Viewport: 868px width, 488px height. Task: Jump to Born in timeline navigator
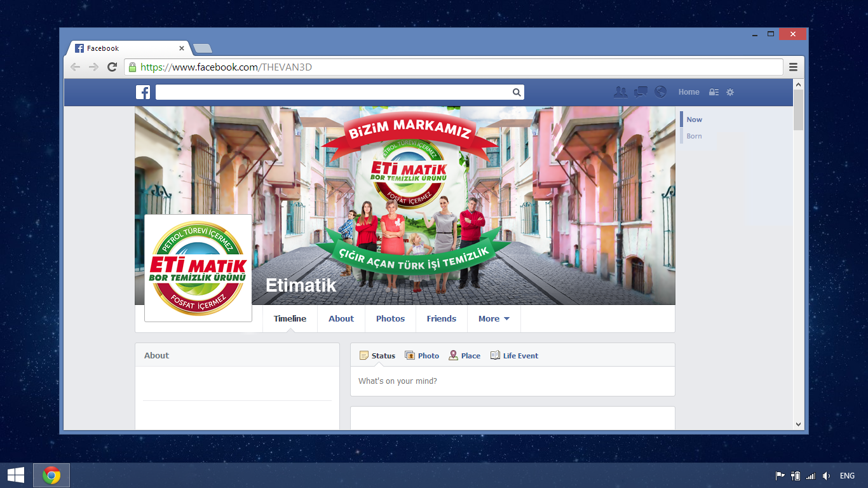click(x=694, y=136)
